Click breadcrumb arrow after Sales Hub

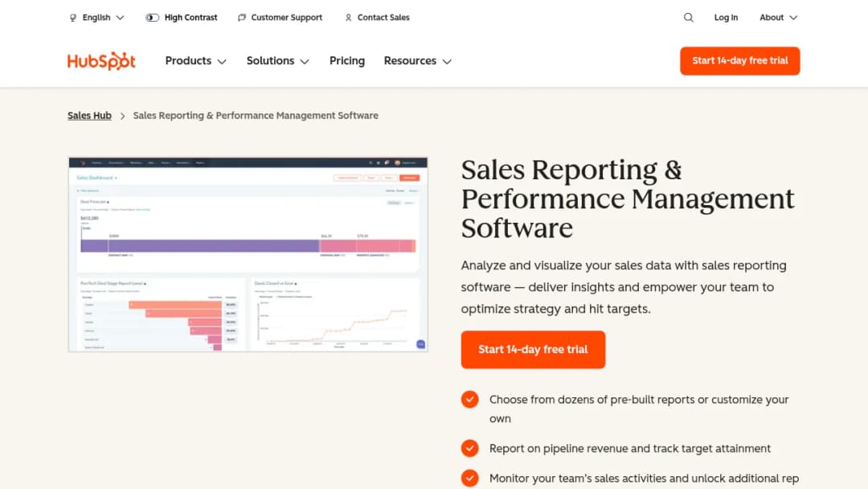[122, 116]
